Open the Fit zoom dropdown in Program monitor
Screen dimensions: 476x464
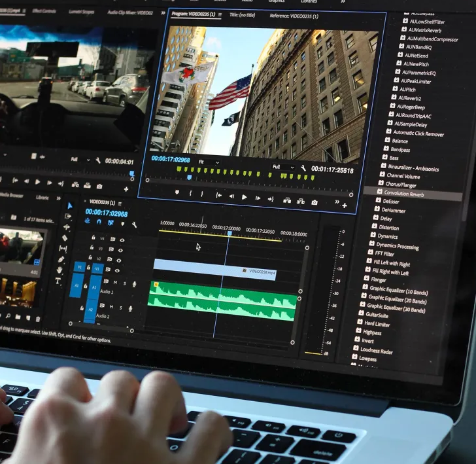click(209, 162)
